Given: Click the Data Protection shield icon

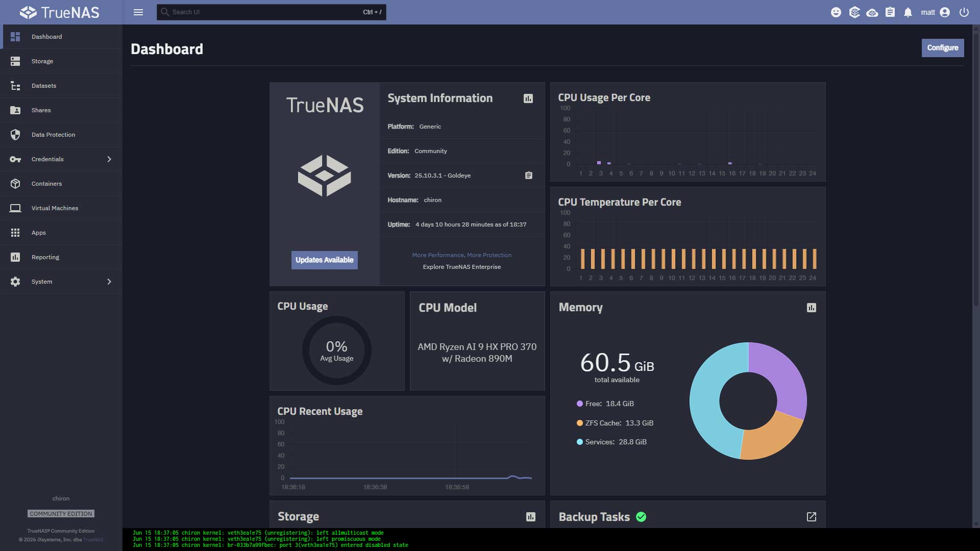Looking at the screenshot, I should point(15,135).
